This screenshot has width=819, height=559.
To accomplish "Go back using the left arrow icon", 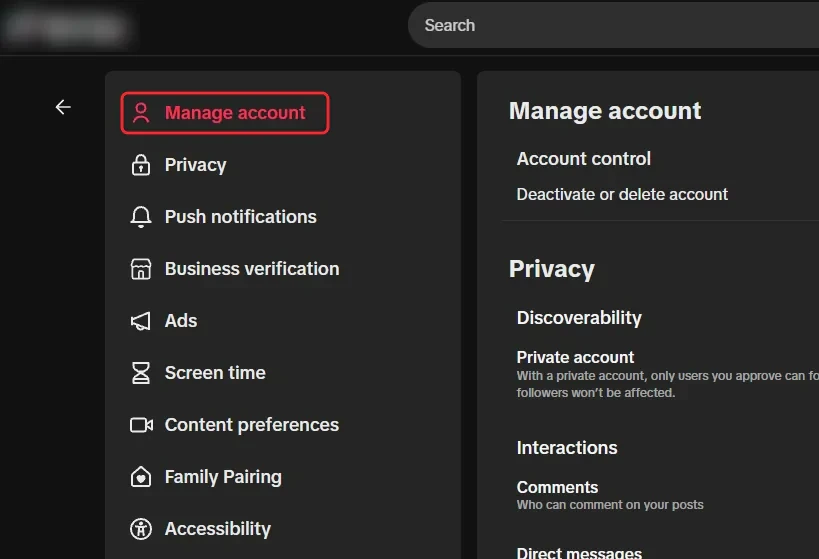I will (x=63, y=107).
